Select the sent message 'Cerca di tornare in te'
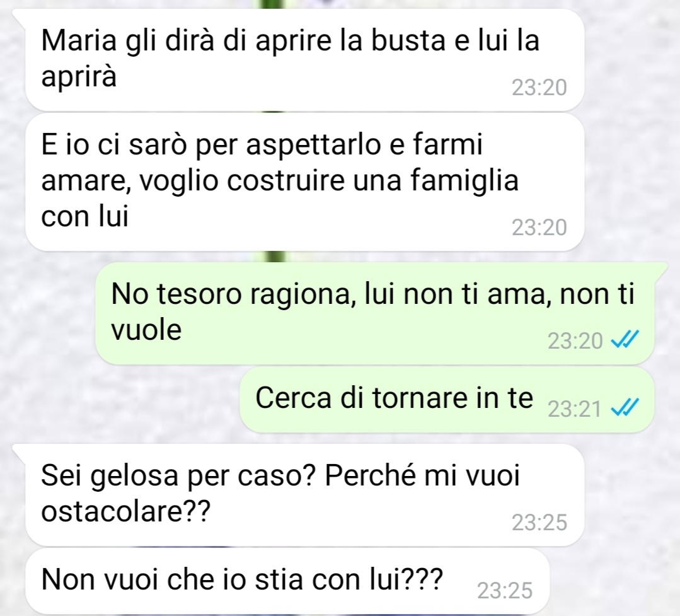This screenshot has height=616, width=680. pos(447,400)
